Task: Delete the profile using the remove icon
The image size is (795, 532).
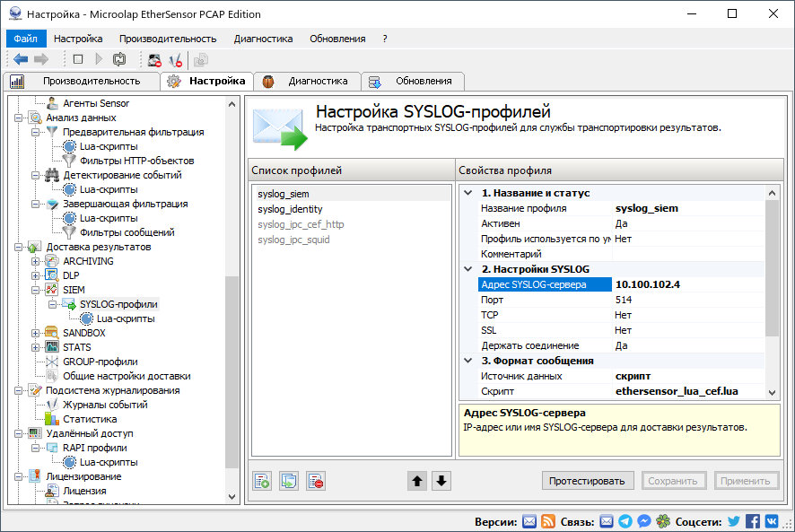Action: tap(314, 480)
